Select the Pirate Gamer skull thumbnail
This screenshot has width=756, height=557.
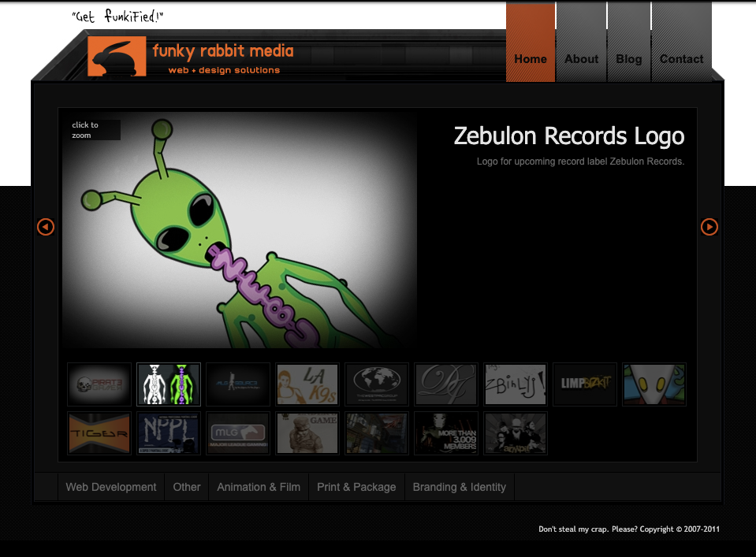click(x=99, y=384)
